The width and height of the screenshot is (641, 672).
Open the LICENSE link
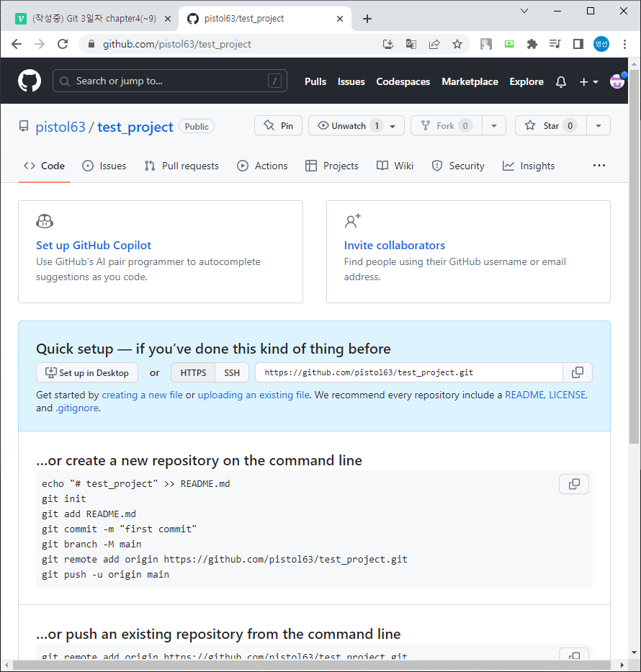568,395
